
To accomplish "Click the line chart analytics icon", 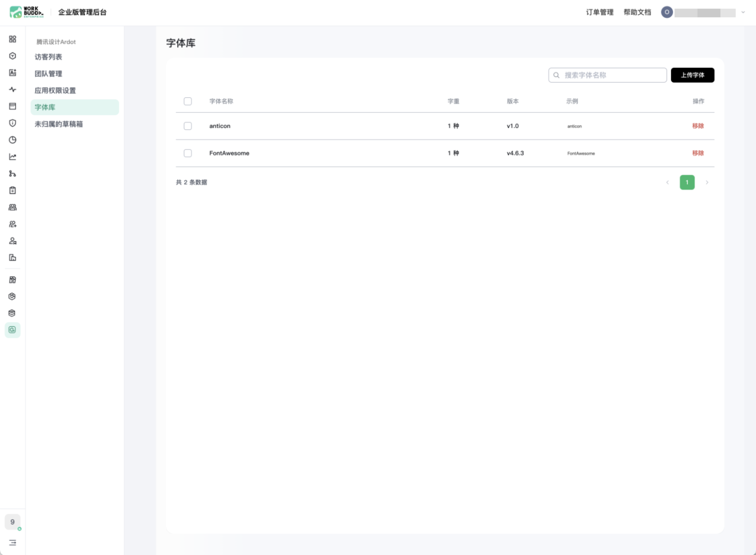I will 12,157.
